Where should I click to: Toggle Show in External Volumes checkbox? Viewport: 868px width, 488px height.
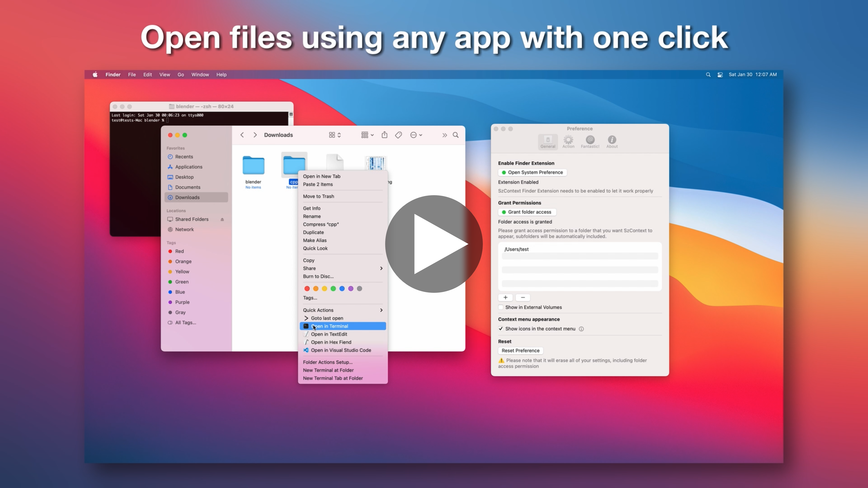pyautogui.click(x=501, y=307)
